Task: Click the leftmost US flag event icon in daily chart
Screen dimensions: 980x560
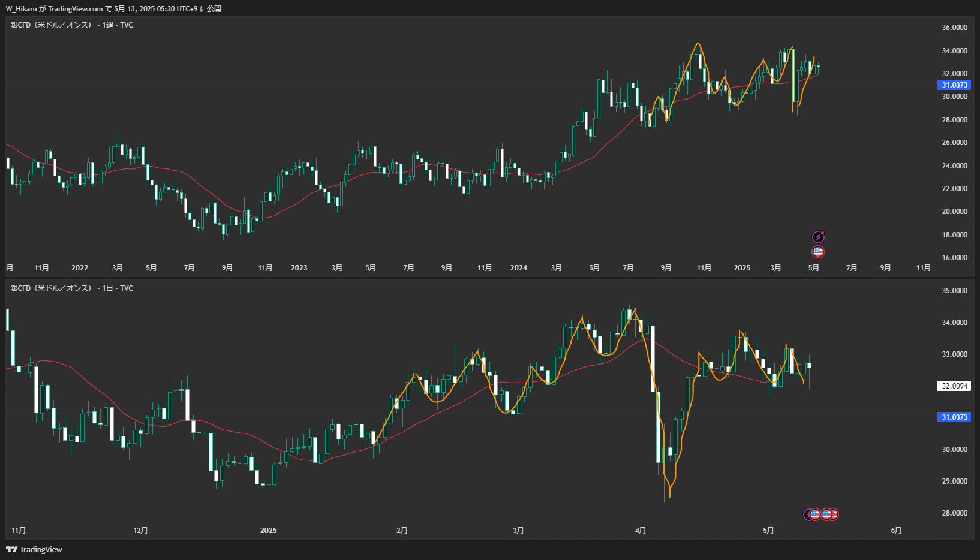Action: (815, 514)
